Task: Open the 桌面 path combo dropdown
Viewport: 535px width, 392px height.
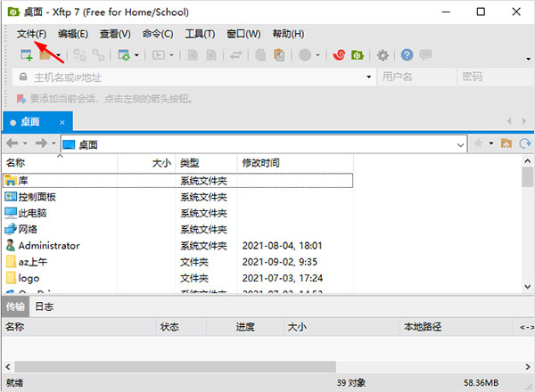Action: [x=460, y=145]
